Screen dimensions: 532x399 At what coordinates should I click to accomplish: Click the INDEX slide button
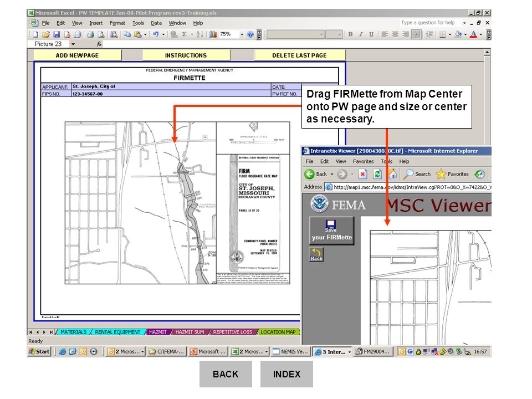(287, 374)
